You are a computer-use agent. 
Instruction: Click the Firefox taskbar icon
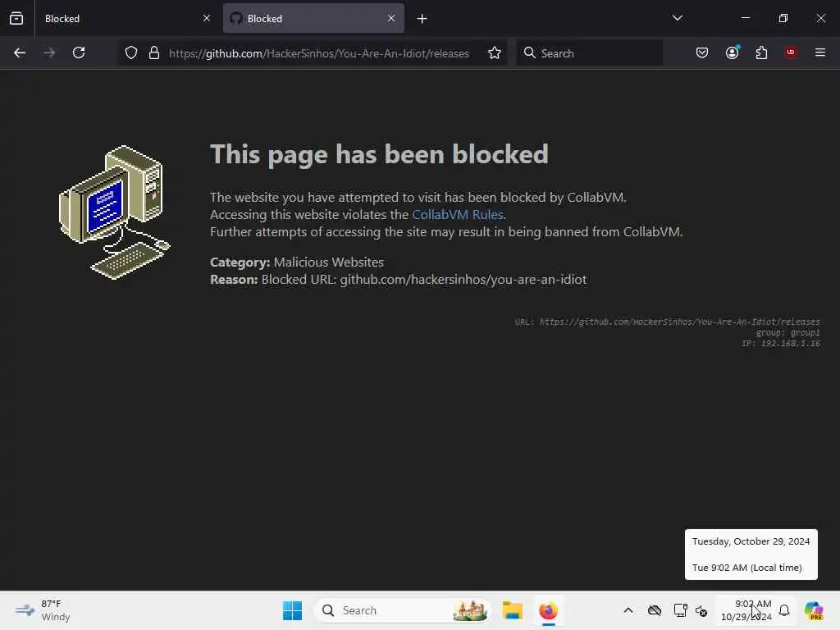[x=548, y=610]
